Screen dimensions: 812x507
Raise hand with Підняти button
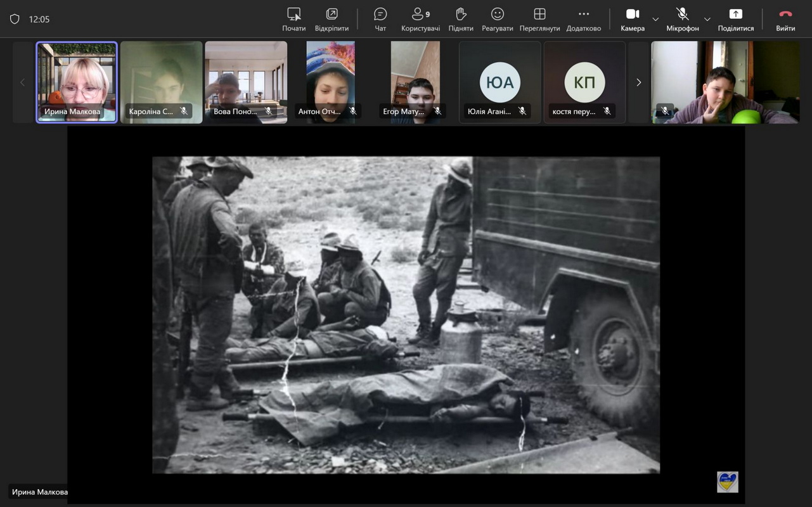coord(461,19)
